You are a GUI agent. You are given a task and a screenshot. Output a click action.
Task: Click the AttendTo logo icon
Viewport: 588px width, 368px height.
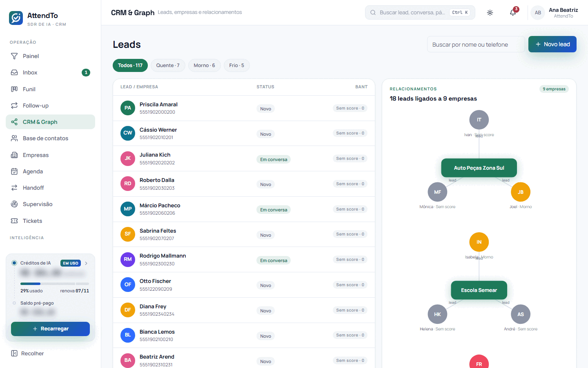coord(16,18)
